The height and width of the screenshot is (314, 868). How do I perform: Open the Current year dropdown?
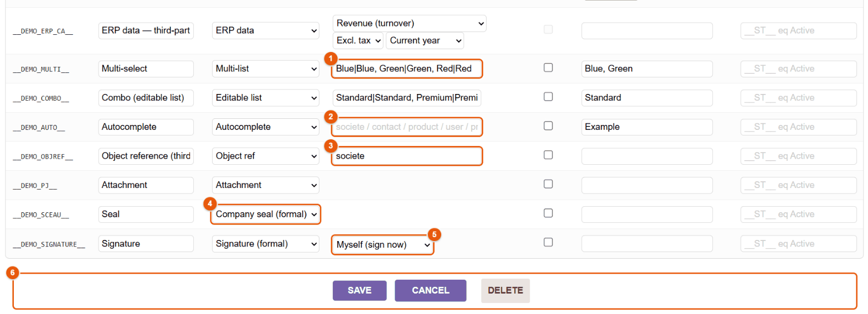click(425, 40)
